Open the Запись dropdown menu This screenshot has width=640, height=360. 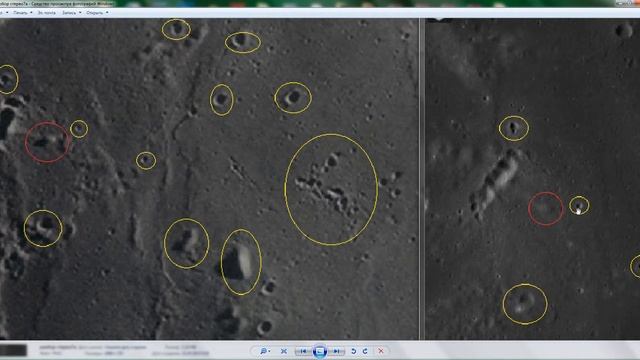[71, 13]
